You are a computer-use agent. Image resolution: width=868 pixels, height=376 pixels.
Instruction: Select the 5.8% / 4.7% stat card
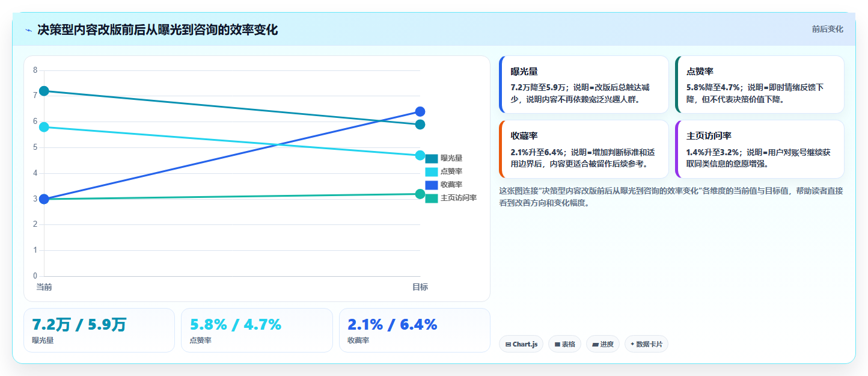(257, 330)
